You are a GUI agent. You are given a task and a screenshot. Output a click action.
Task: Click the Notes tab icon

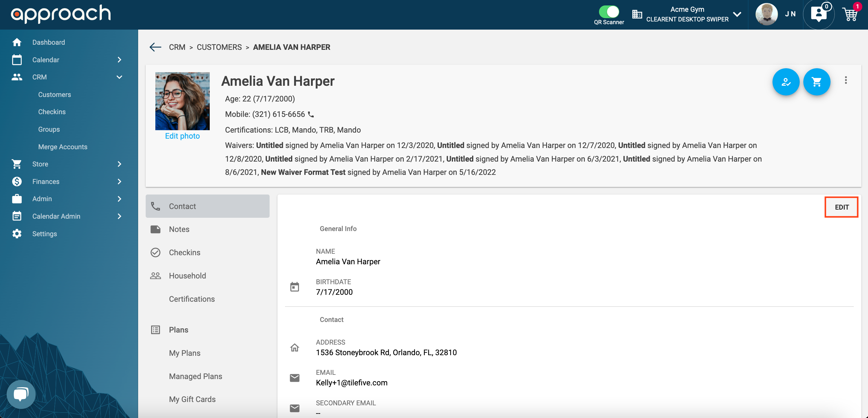coord(155,229)
